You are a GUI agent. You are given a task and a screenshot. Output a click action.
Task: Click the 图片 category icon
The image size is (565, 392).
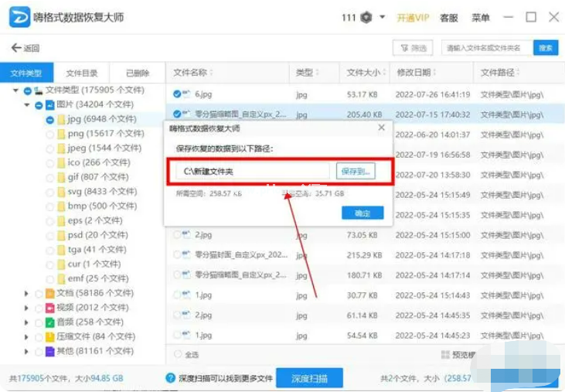pos(50,105)
